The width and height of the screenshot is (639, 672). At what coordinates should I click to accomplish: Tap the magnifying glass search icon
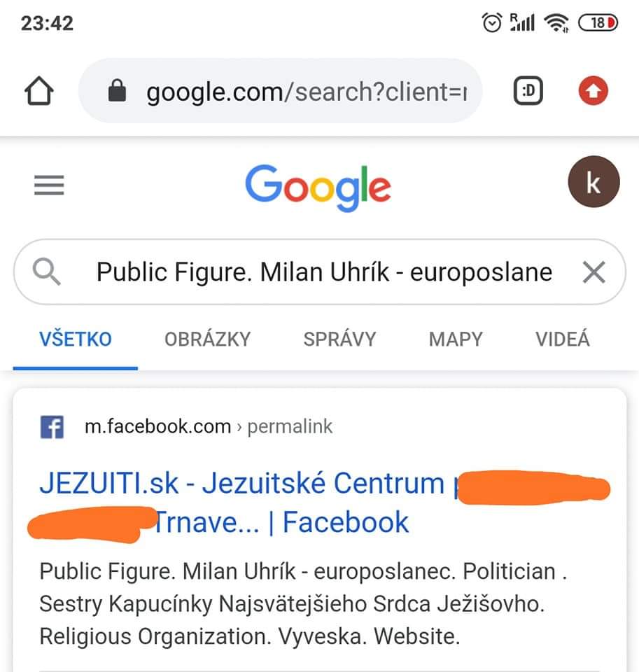(47, 272)
